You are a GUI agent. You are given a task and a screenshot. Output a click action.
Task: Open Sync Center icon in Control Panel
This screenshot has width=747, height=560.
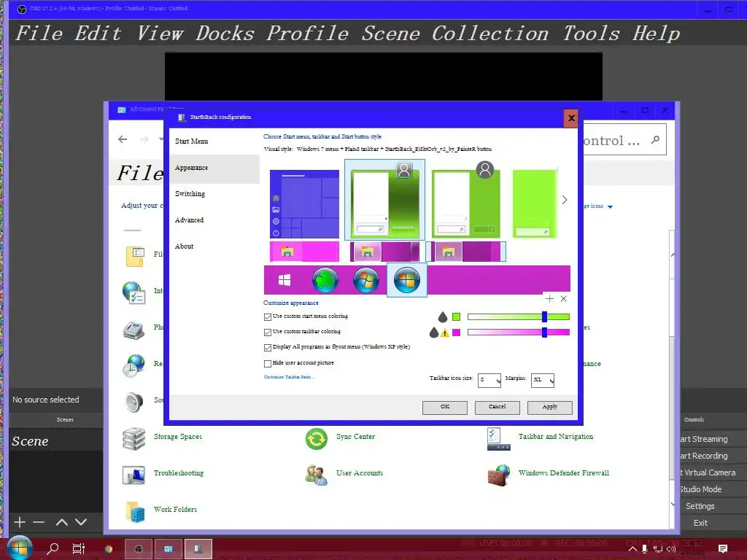(317, 438)
